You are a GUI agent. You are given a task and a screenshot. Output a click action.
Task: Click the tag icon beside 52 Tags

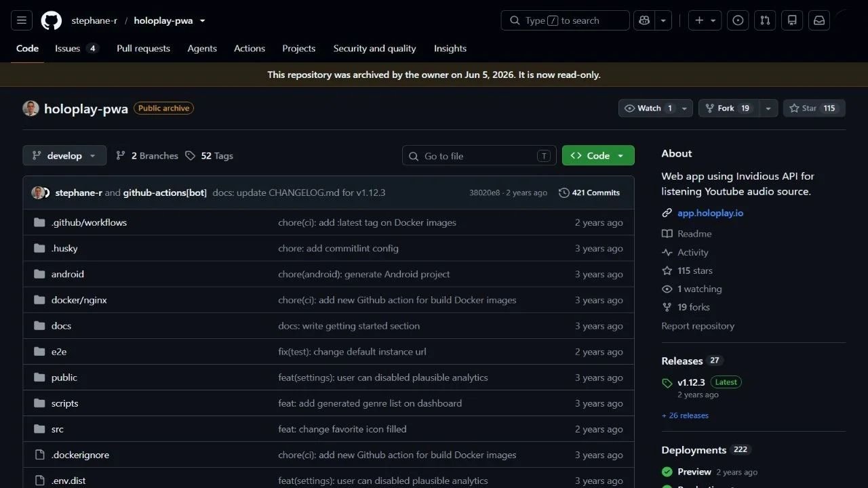191,156
